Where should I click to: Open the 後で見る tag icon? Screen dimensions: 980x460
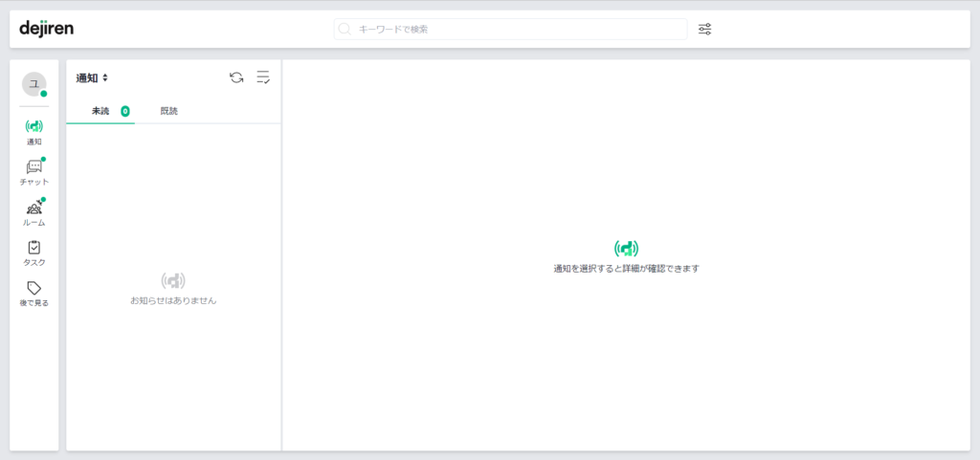pyautogui.click(x=34, y=289)
